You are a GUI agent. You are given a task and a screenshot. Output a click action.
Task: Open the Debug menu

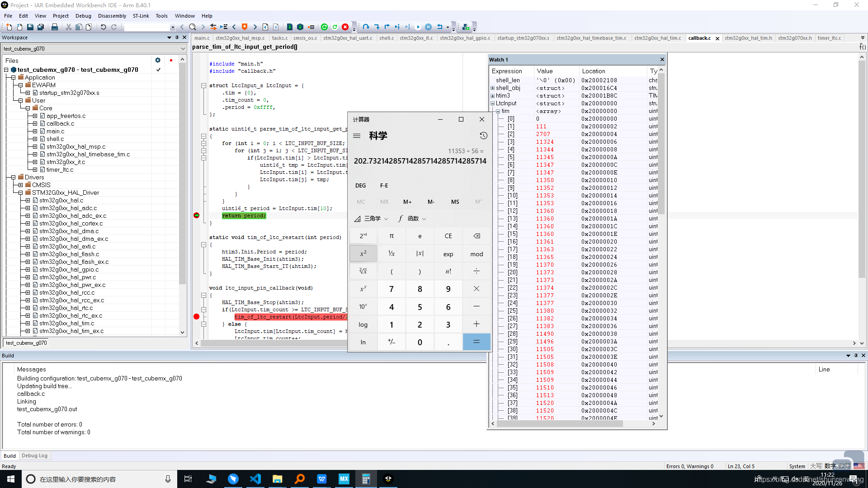click(83, 16)
